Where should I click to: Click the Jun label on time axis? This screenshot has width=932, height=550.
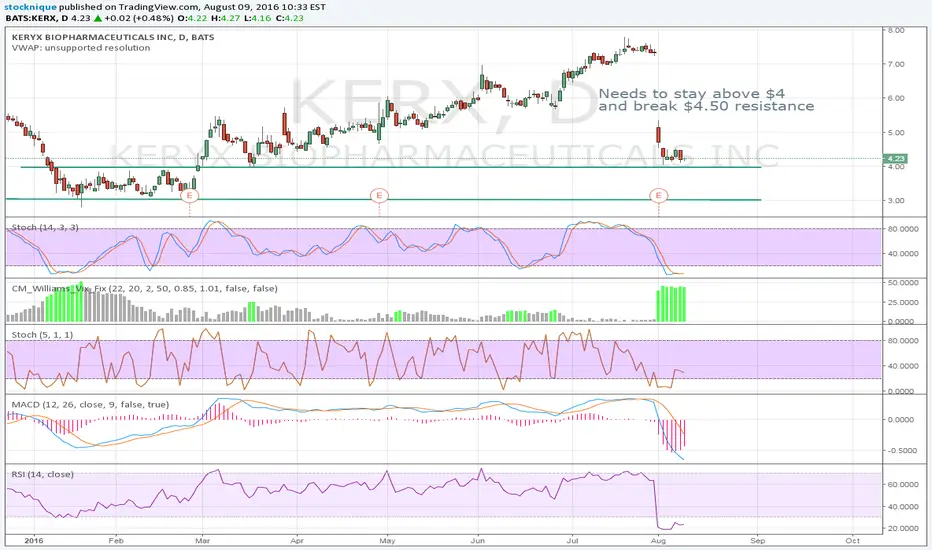click(478, 540)
